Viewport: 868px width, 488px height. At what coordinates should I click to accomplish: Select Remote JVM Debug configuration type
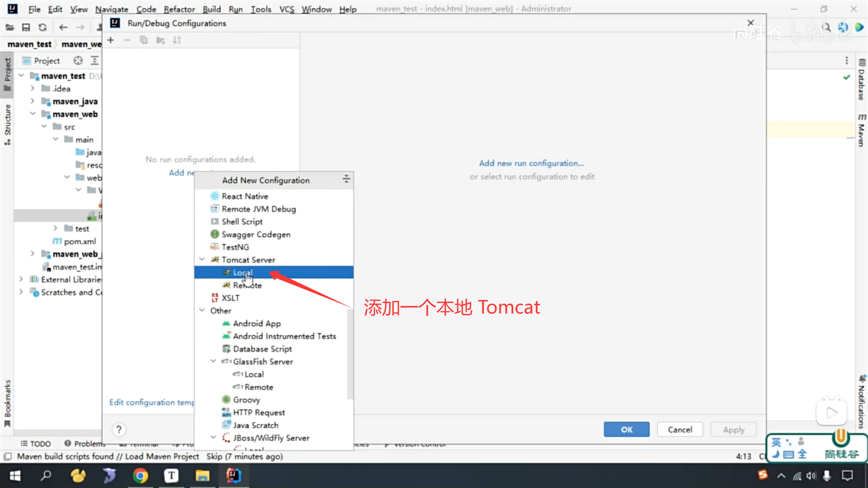pos(259,209)
